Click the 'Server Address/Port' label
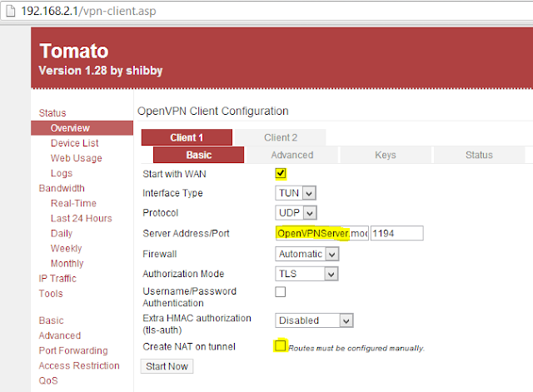Viewport: 533px width, 392px height. tap(186, 233)
